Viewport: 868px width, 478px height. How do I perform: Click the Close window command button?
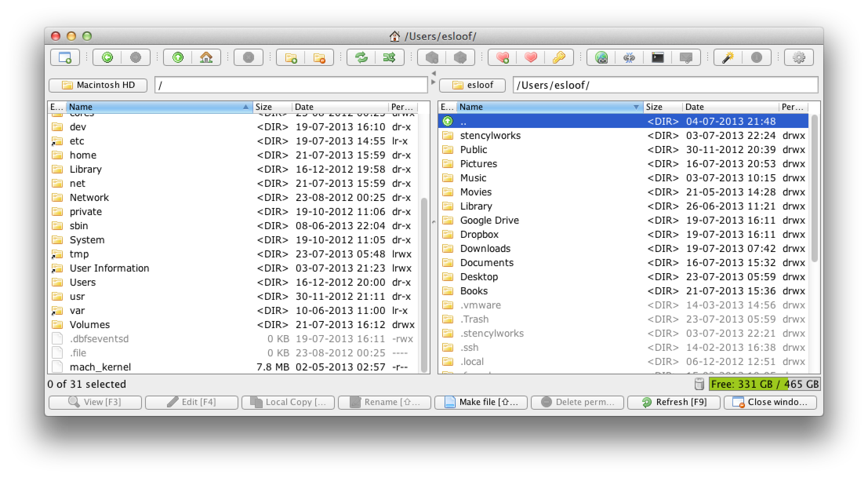[770, 402]
